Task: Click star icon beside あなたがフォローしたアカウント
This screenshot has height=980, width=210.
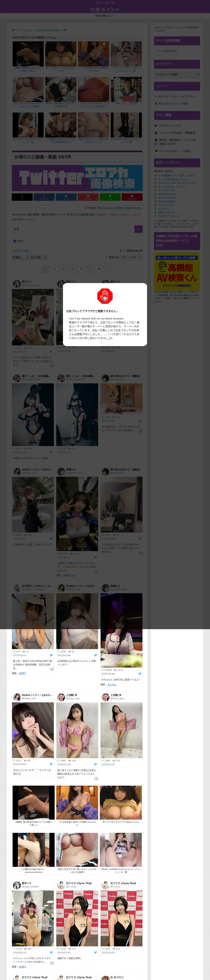Action: tap(156, 97)
